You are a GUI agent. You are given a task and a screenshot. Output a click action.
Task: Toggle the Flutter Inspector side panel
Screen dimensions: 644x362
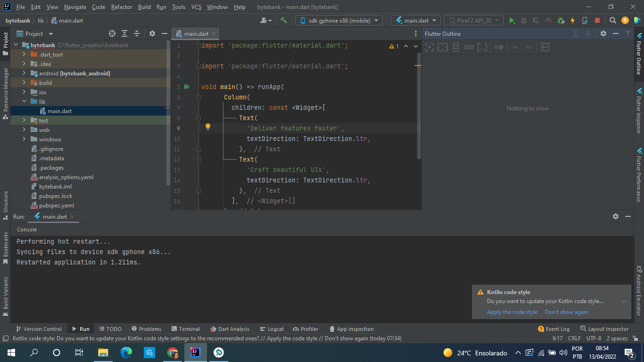(639, 111)
